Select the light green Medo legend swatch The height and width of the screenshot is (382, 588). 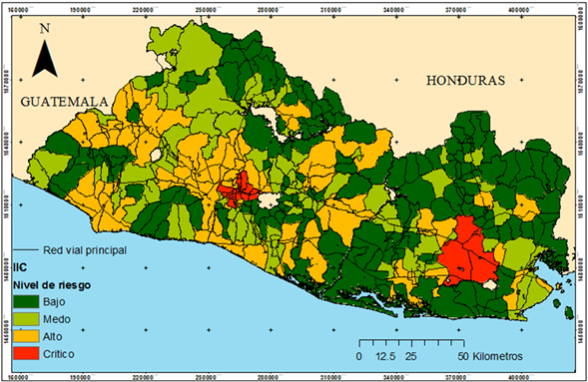pyautogui.click(x=26, y=319)
